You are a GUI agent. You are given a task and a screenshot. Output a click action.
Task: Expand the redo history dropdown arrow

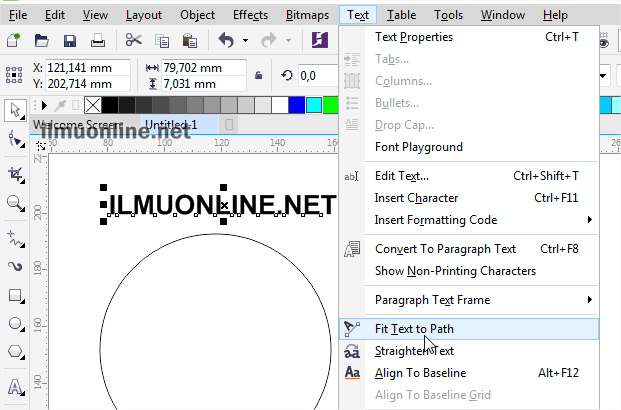(x=288, y=40)
